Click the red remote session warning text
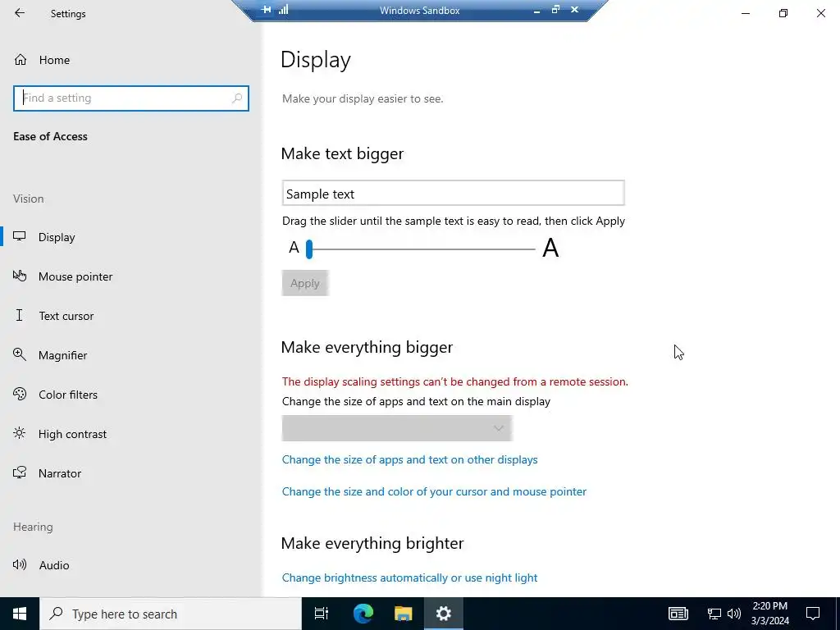 click(x=454, y=381)
